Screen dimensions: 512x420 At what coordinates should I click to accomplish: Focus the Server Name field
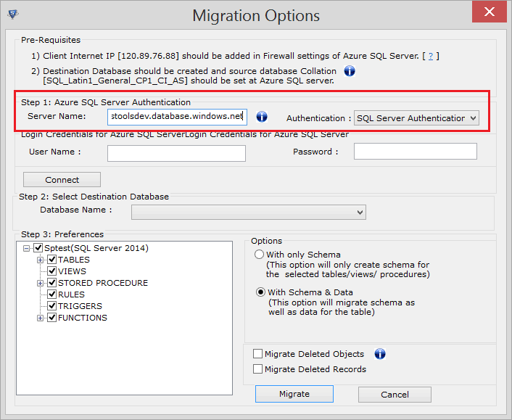177,117
